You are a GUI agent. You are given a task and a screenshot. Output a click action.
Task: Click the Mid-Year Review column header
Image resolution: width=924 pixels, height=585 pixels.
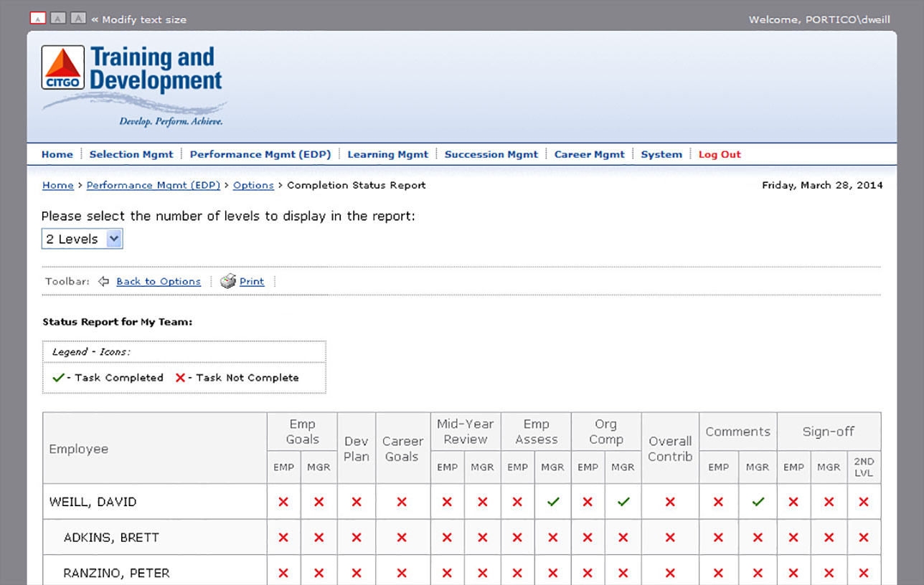[x=465, y=432]
